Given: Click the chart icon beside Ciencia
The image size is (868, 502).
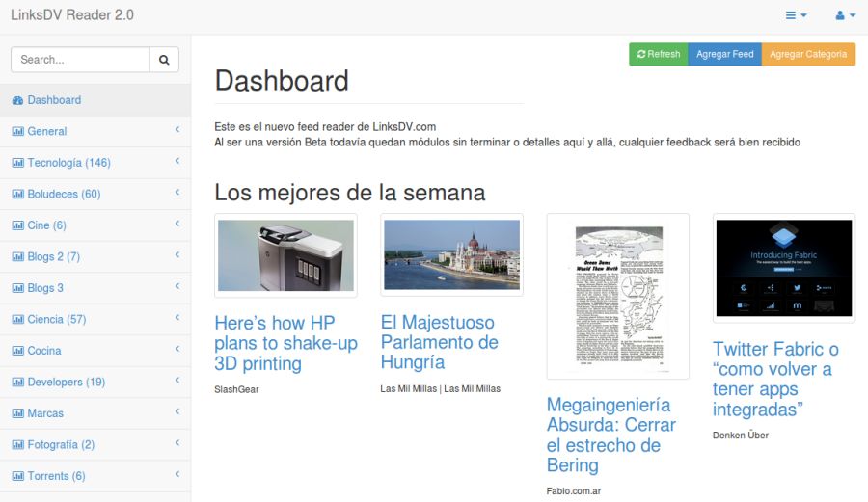Looking at the screenshot, I should click(17, 320).
